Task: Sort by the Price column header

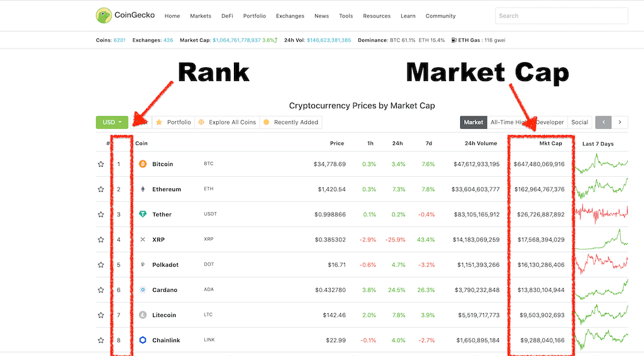Action: pyautogui.click(x=337, y=143)
